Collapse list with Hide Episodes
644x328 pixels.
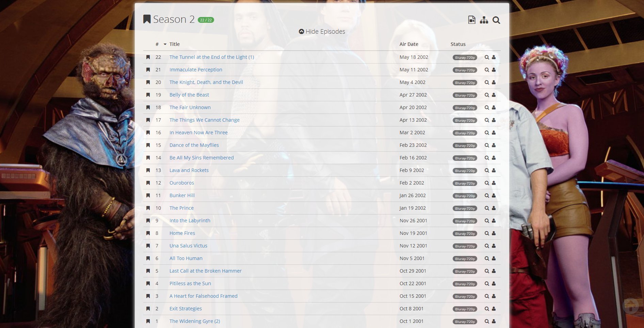pyautogui.click(x=322, y=32)
